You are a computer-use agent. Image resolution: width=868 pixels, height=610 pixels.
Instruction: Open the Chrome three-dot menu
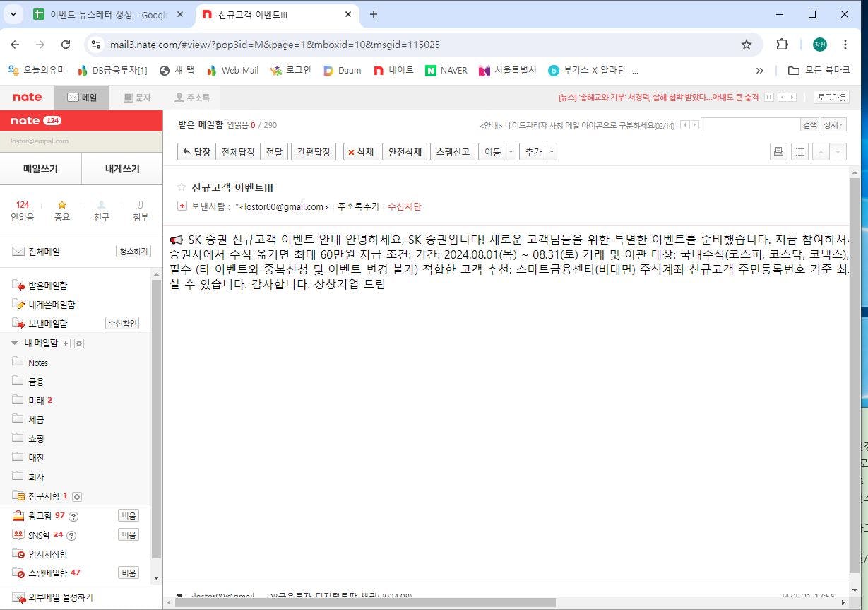point(845,45)
